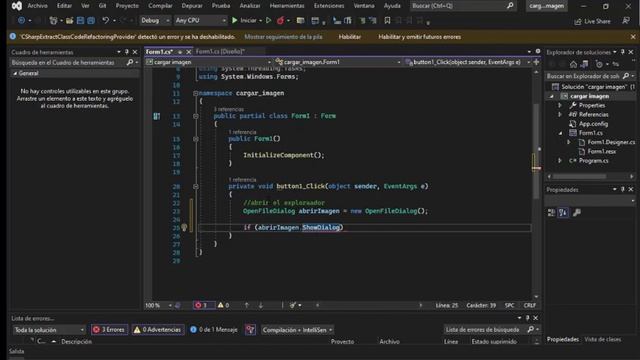Click Habilitar y omitir futuros errores
This screenshot has height=360, width=640.
(x=419, y=37)
